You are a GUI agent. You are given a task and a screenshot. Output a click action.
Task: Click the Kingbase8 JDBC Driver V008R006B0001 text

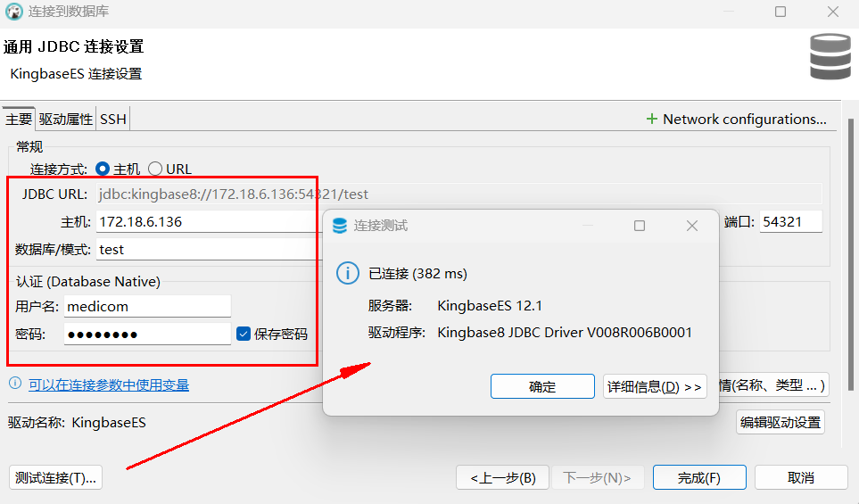coord(565,333)
